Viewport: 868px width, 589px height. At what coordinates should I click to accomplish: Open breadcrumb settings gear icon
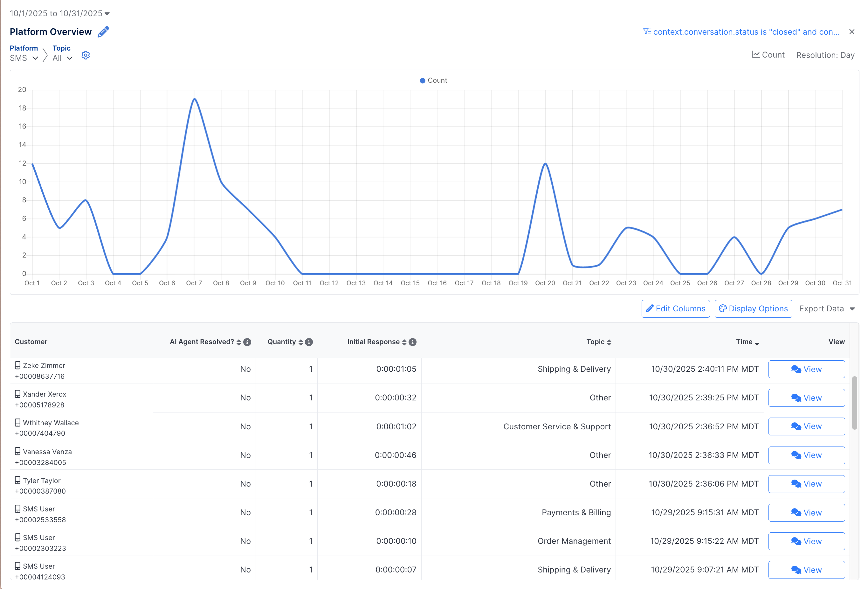86,55
